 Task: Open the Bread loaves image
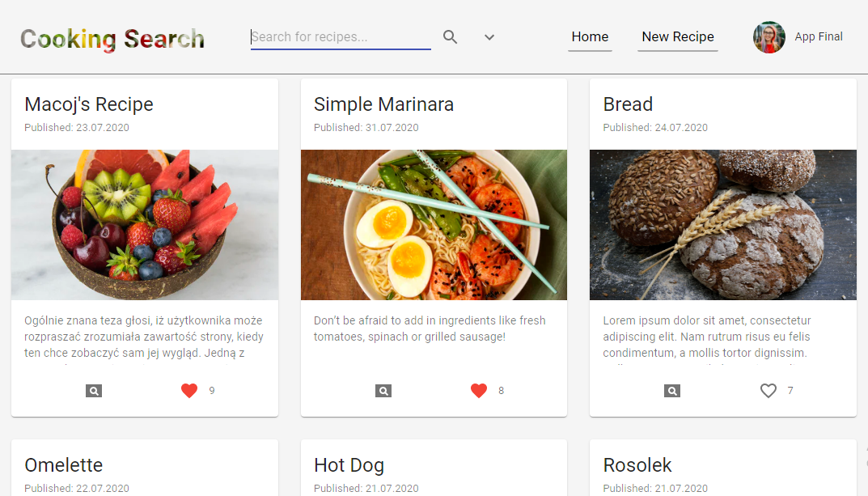click(x=723, y=225)
